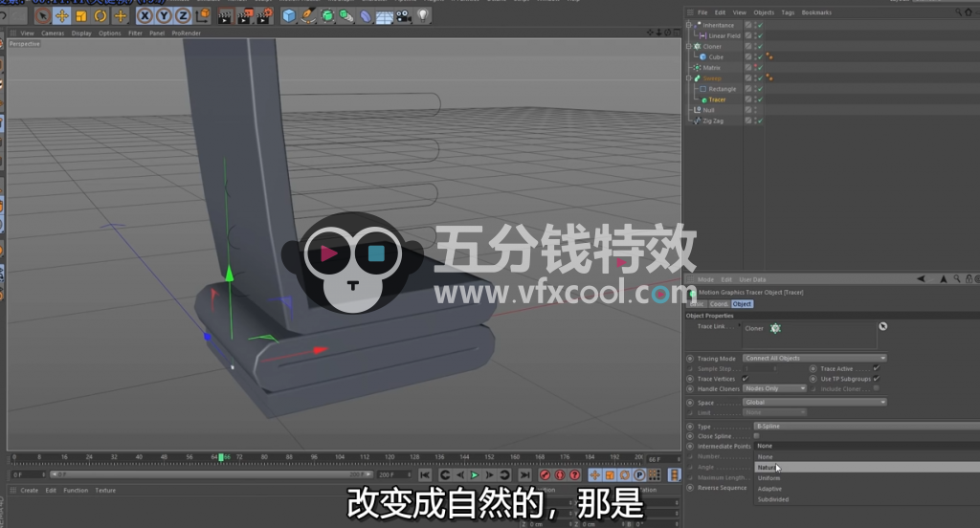Render to Picture Viewer
Screen dimensions: 980x528
(x=245, y=16)
